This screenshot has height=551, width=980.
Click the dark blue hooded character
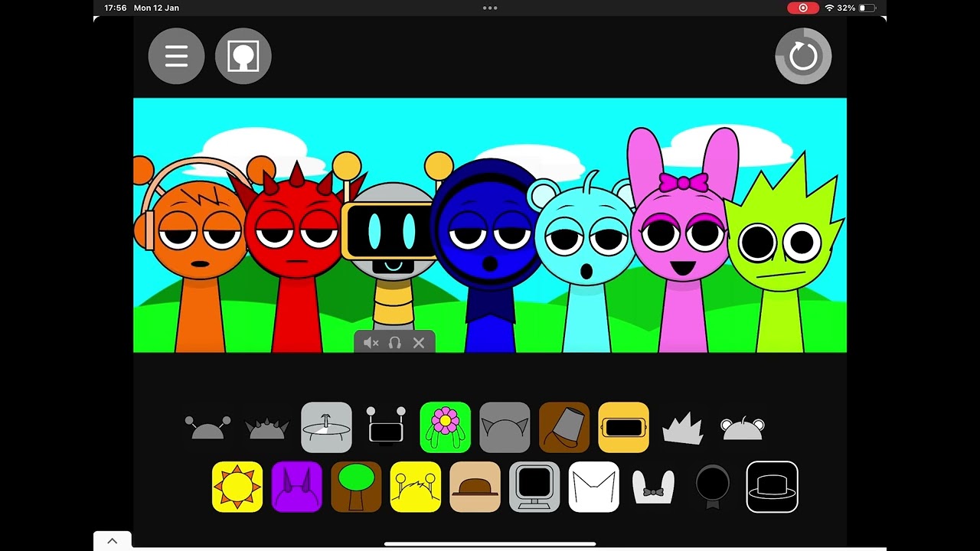pos(488,256)
